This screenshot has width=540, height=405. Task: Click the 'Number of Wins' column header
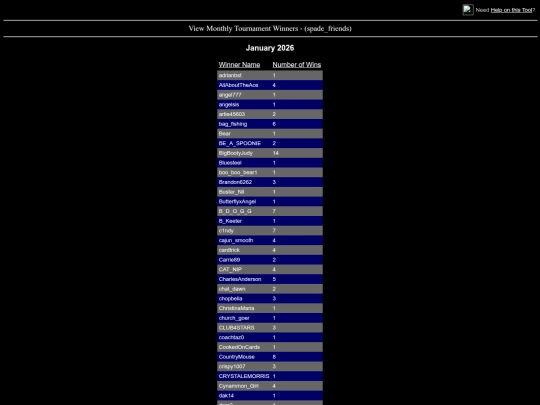[x=297, y=65]
